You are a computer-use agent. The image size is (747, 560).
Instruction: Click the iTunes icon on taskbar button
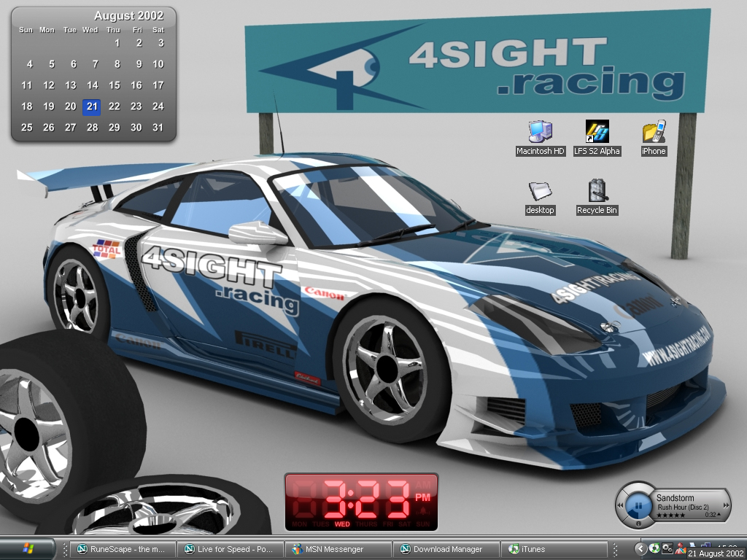(514, 549)
